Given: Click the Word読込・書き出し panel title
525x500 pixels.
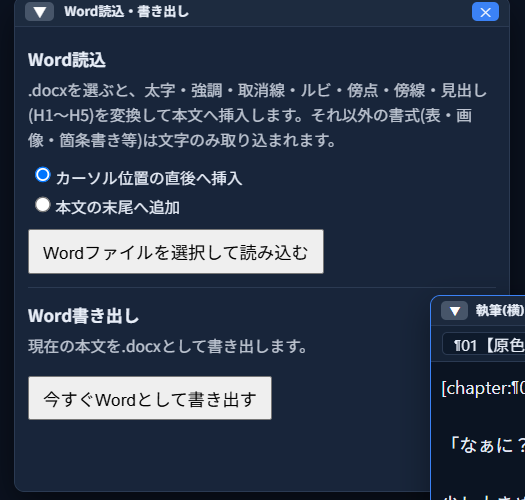Looking at the screenshot, I should 127,12.
